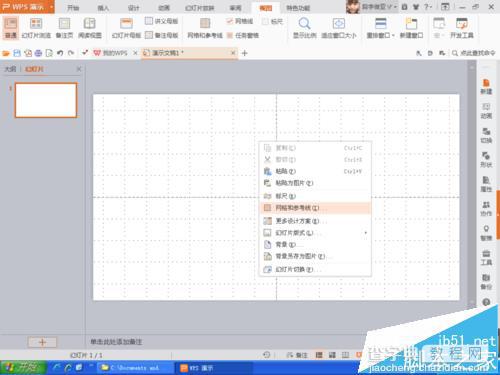Uncheck the 网格线 gridlines checkbox
The width and height of the screenshot is (500, 375).
point(229,21)
